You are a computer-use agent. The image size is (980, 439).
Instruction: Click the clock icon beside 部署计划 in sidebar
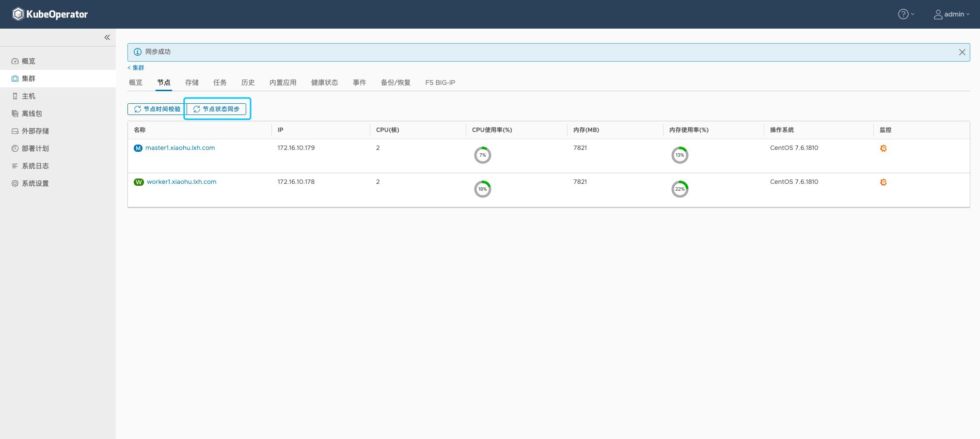pyautogui.click(x=15, y=148)
